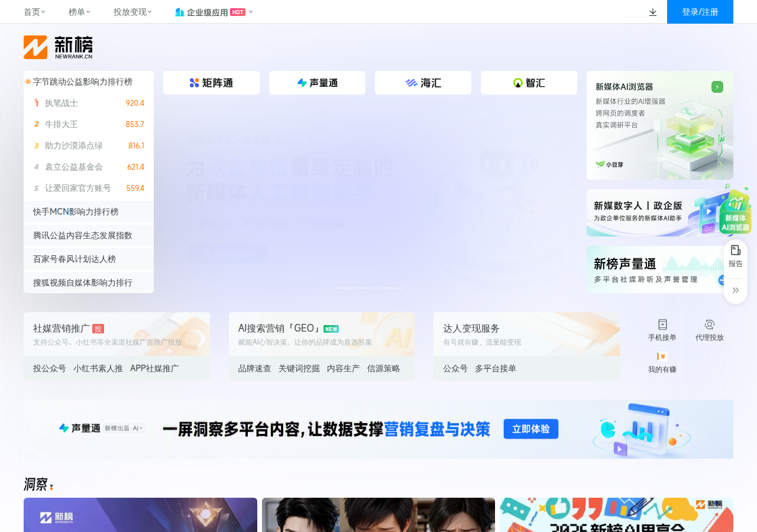
Task: Expand the floating sidebar double-chevron
Action: [736, 290]
